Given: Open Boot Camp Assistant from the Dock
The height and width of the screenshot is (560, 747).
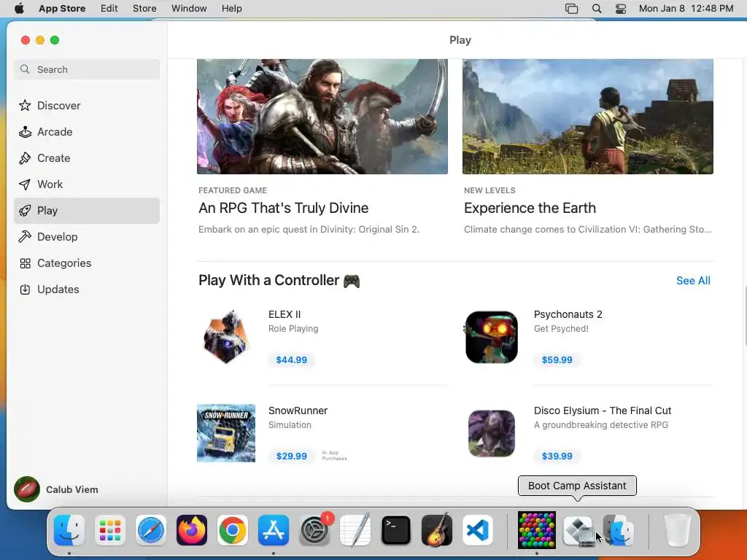Looking at the screenshot, I should 578,530.
